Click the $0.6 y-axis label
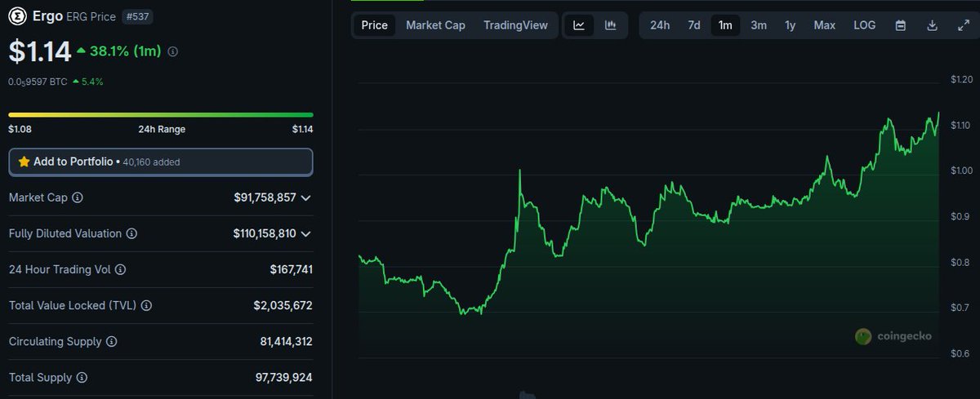980x399 pixels. point(959,353)
